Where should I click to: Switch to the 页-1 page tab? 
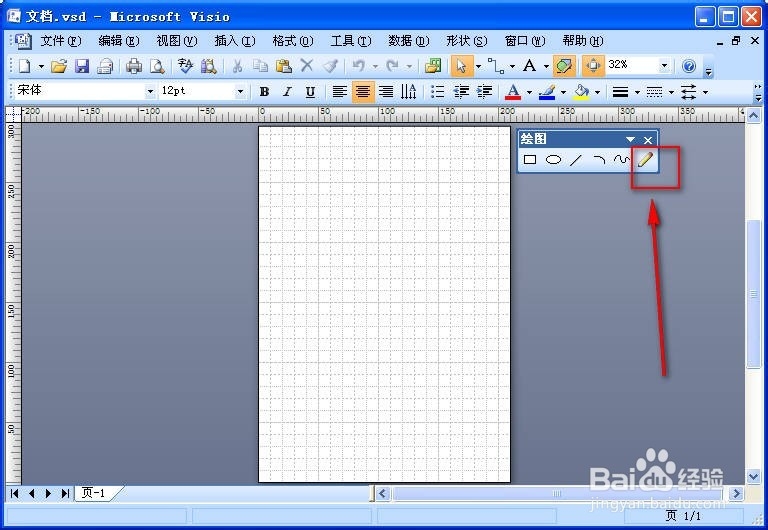pyautogui.click(x=93, y=493)
